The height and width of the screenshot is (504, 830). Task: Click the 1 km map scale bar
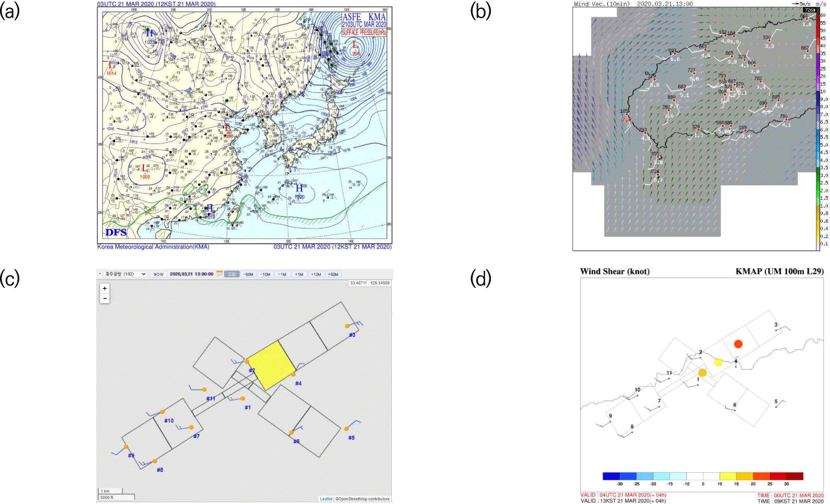pos(111,491)
